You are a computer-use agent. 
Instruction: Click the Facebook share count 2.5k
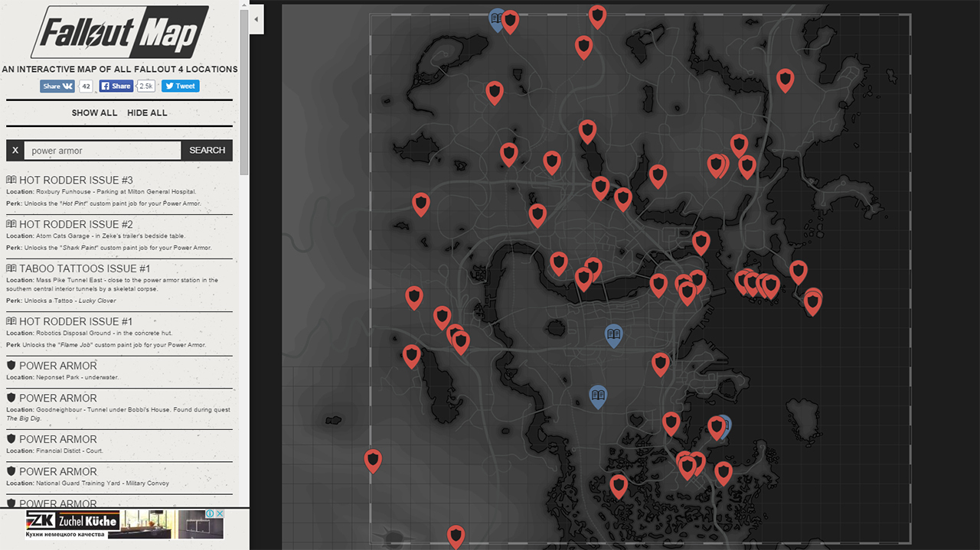click(146, 86)
